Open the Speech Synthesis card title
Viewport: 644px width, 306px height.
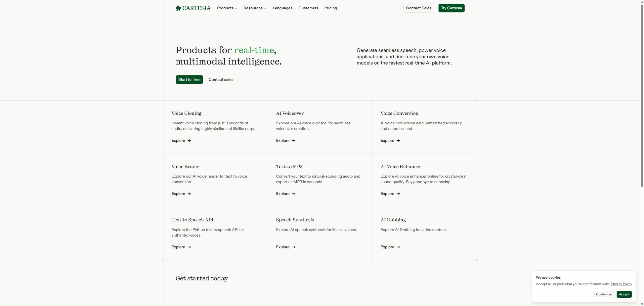(295, 220)
